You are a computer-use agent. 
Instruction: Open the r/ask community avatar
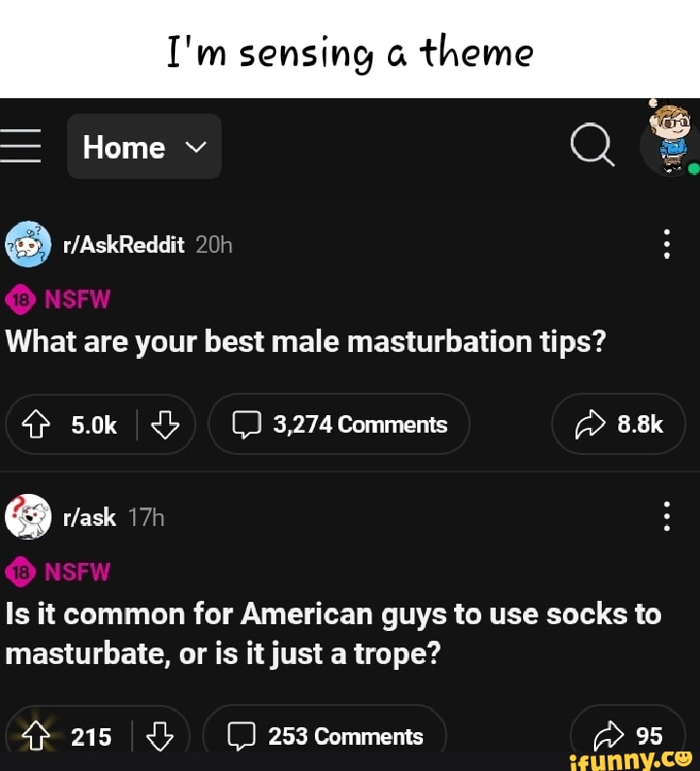(x=28, y=517)
